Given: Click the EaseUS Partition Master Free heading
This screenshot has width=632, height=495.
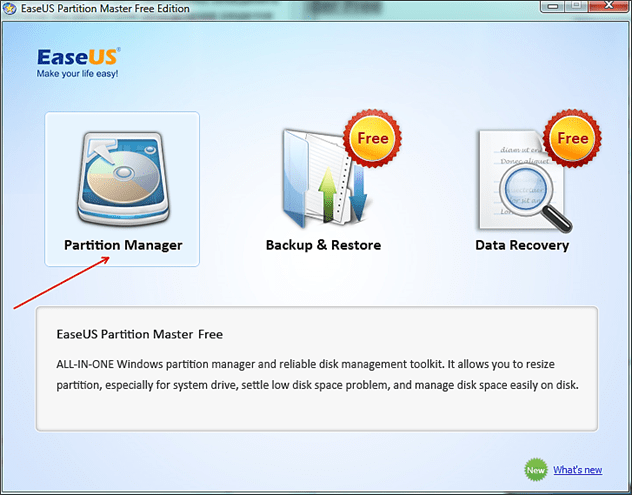Looking at the screenshot, I should (x=139, y=334).
